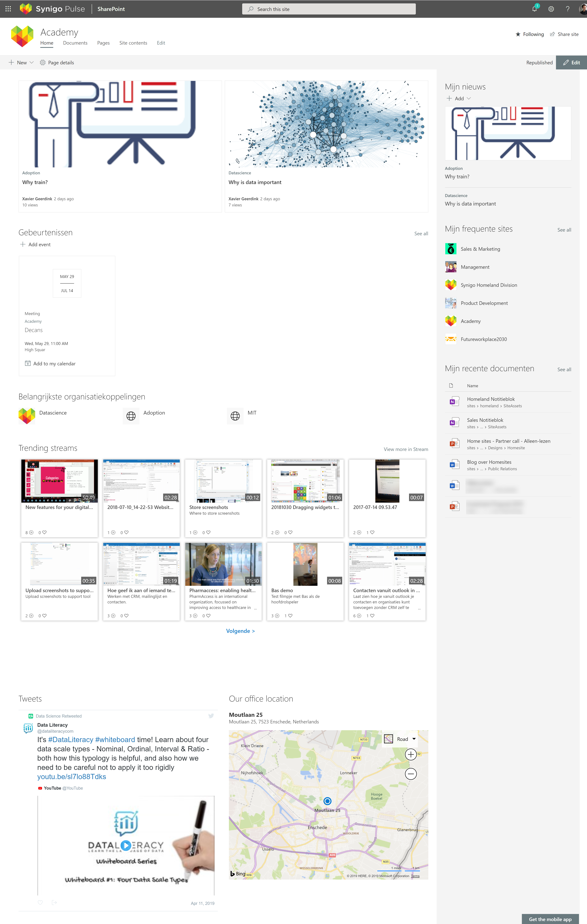This screenshot has width=587, height=924.
Task: Click the Academy site logo
Action: [x=22, y=36]
